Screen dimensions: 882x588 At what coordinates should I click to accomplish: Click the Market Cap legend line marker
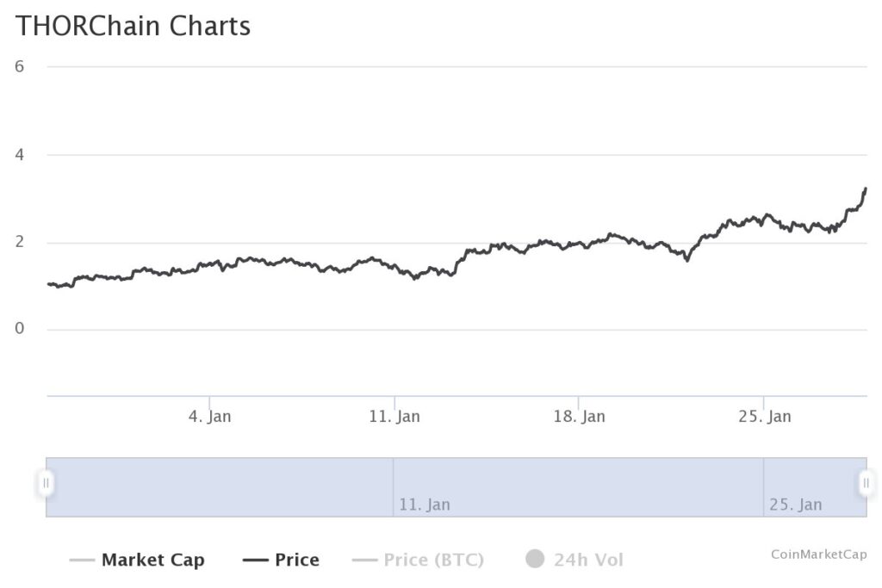tap(82, 560)
